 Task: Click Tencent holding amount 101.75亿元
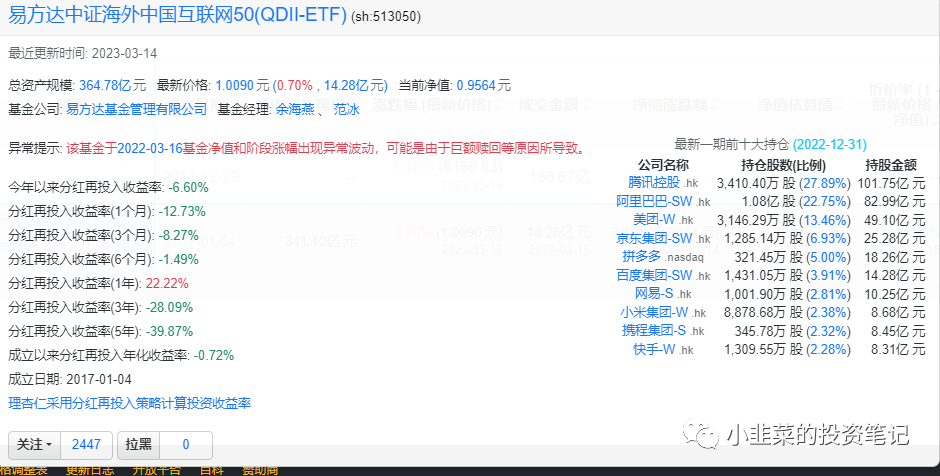pyautogui.click(x=891, y=183)
